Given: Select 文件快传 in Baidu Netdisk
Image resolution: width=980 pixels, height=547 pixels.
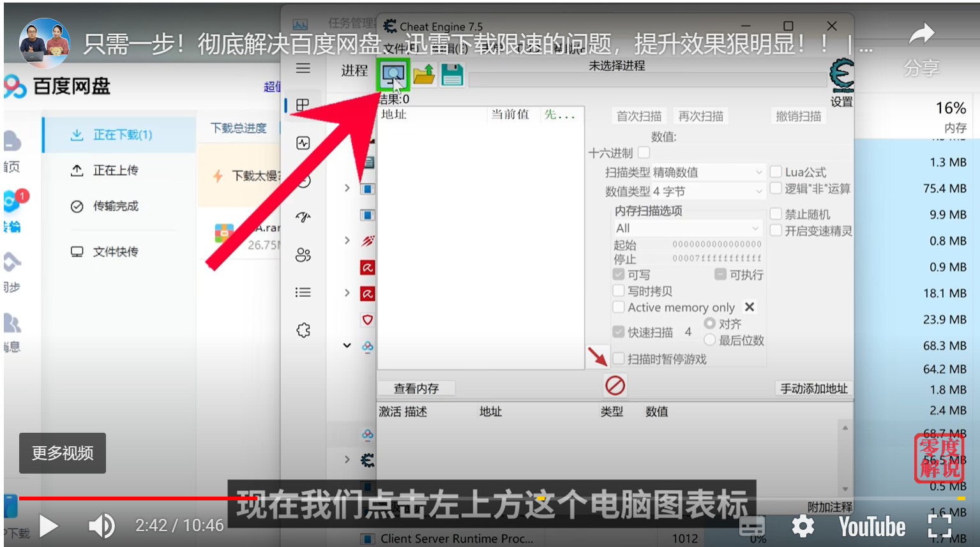Looking at the screenshot, I should tap(119, 251).
